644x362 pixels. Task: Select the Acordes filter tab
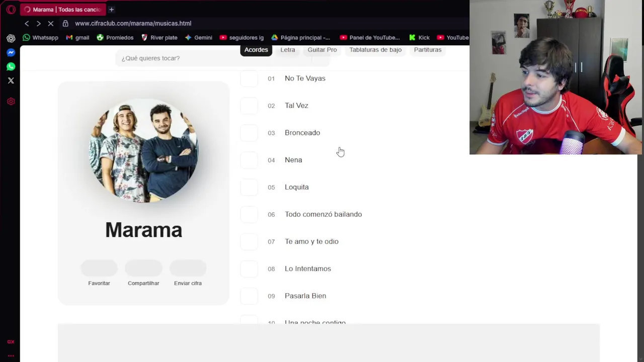[256, 50]
